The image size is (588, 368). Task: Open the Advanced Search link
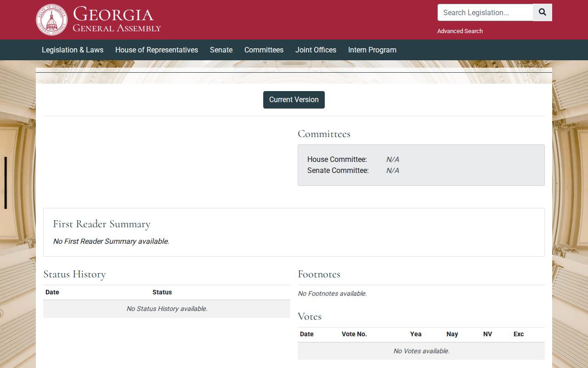click(x=460, y=31)
